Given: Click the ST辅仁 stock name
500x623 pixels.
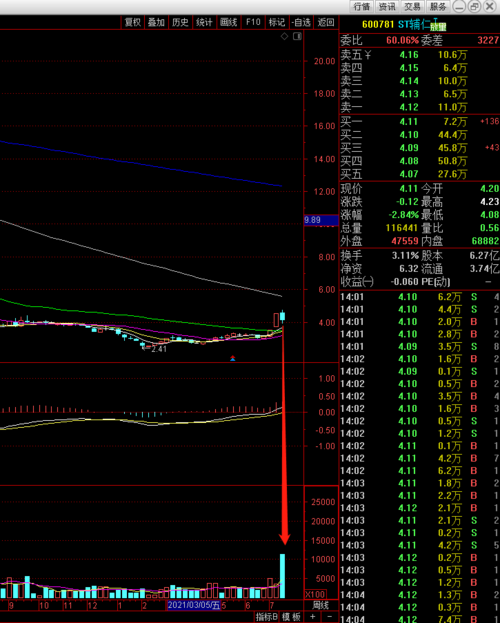Looking at the screenshot, I should pos(414,24).
